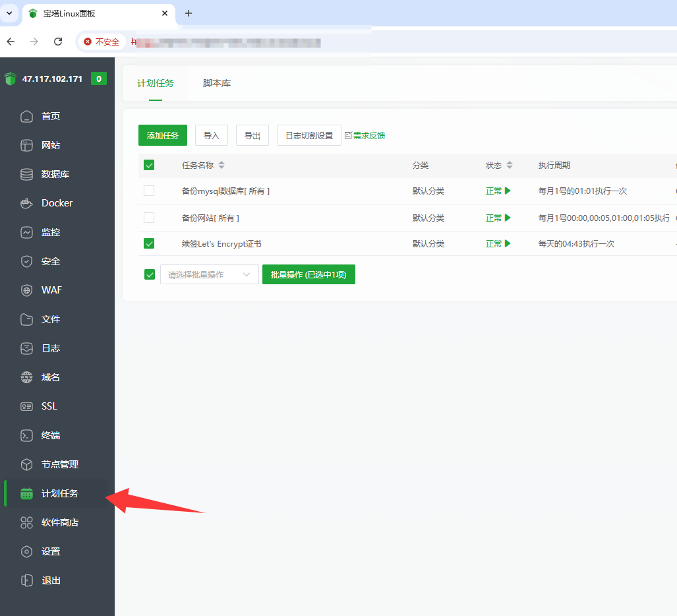The image size is (677, 616).
Task: Open the monitoring icon in sidebar
Action: (x=26, y=232)
